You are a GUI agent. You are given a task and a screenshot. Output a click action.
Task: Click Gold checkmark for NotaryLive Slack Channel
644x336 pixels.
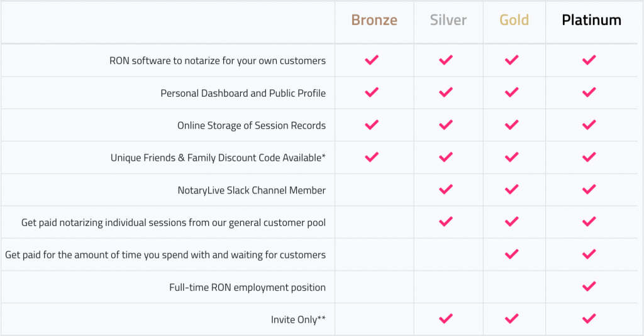tap(512, 190)
